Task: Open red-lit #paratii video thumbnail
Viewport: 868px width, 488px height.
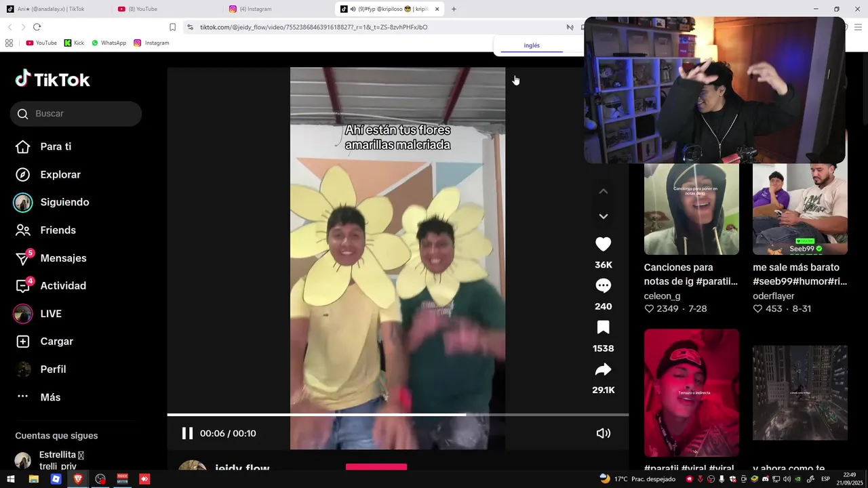Action: click(x=691, y=393)
